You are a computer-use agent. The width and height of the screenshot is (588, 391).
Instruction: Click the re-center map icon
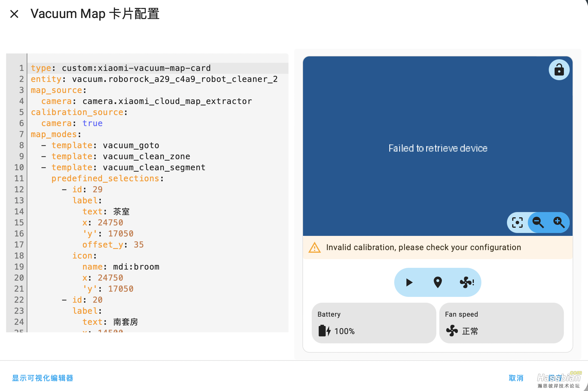pyautogui.click(x=517, y=223)
